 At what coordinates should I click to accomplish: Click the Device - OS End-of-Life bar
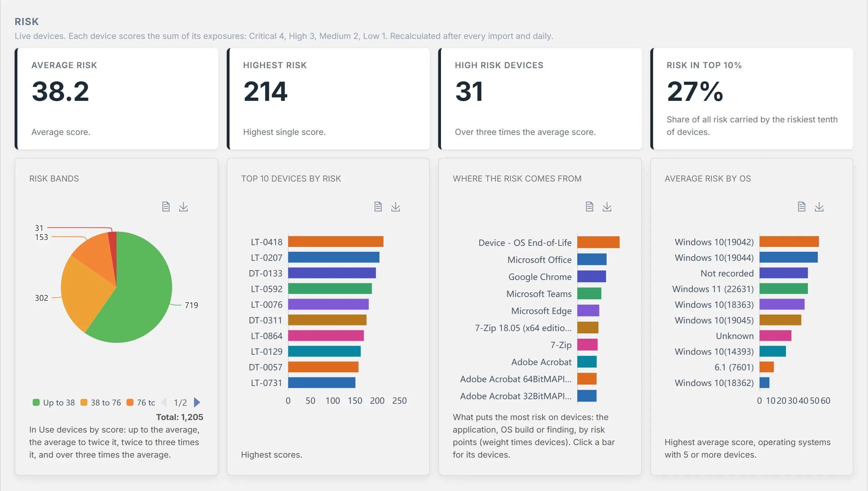coord(598,242)
